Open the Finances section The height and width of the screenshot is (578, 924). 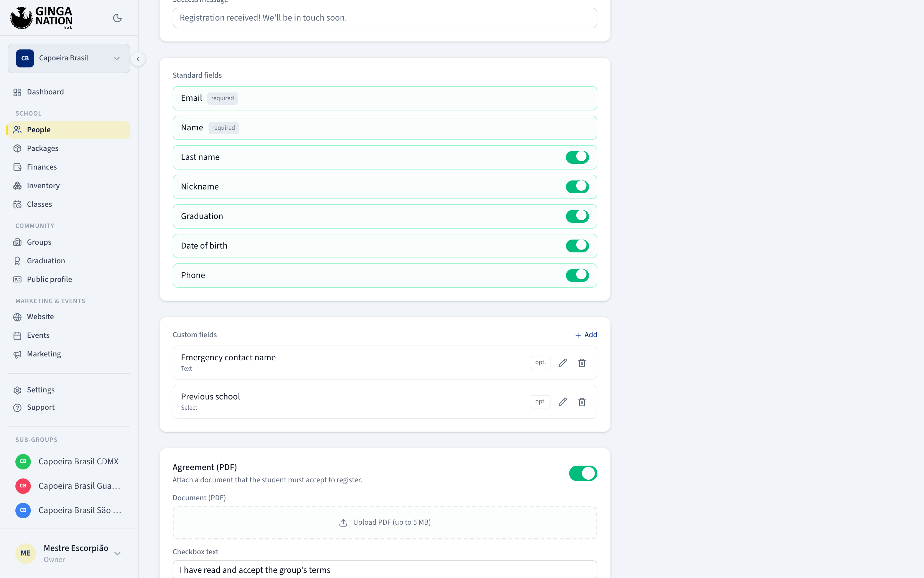(x=69, y=167)
